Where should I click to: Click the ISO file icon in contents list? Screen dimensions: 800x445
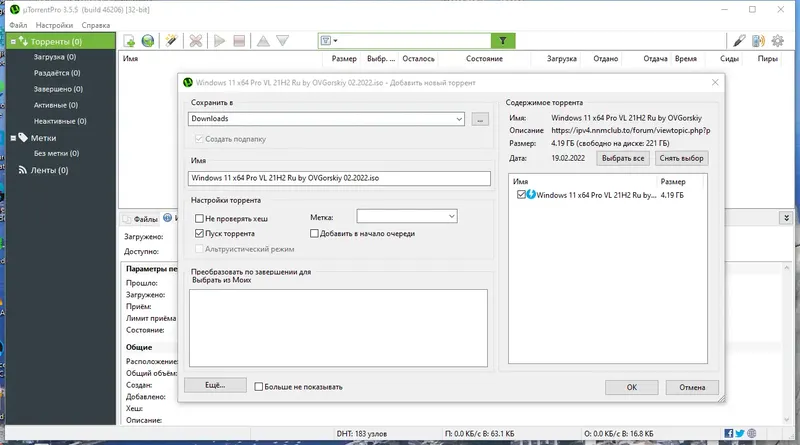pos(531,194)
